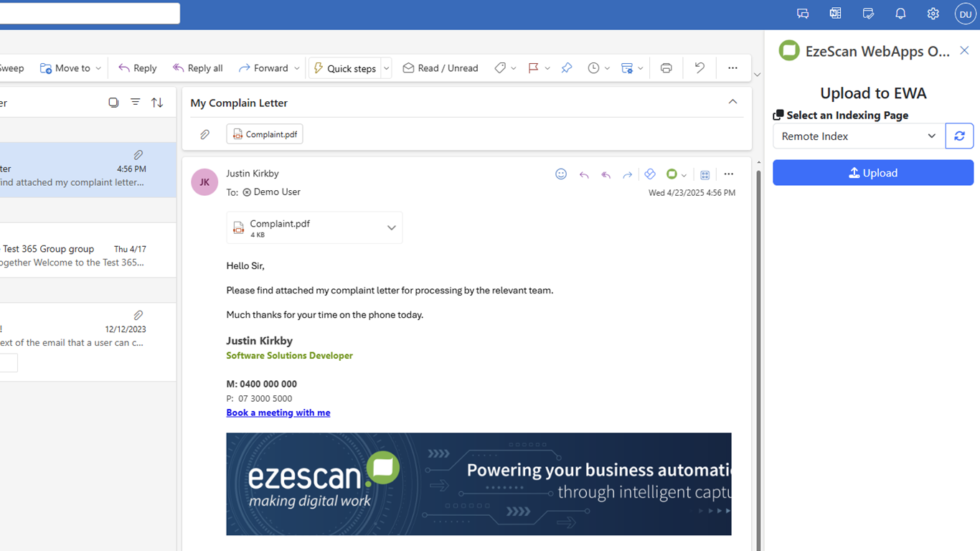Flag this message with the flag icon

pyautogui.click(x=533, y=68)
